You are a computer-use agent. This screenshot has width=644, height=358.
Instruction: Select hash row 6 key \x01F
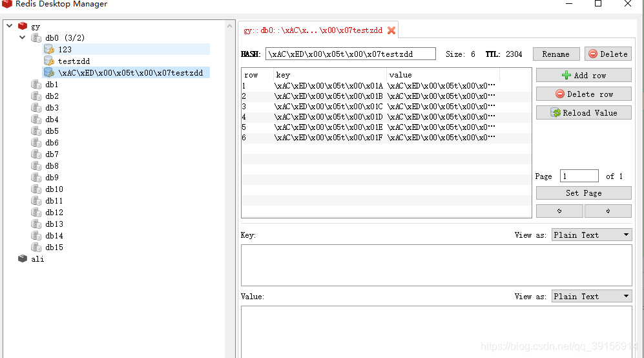point(329,138)
